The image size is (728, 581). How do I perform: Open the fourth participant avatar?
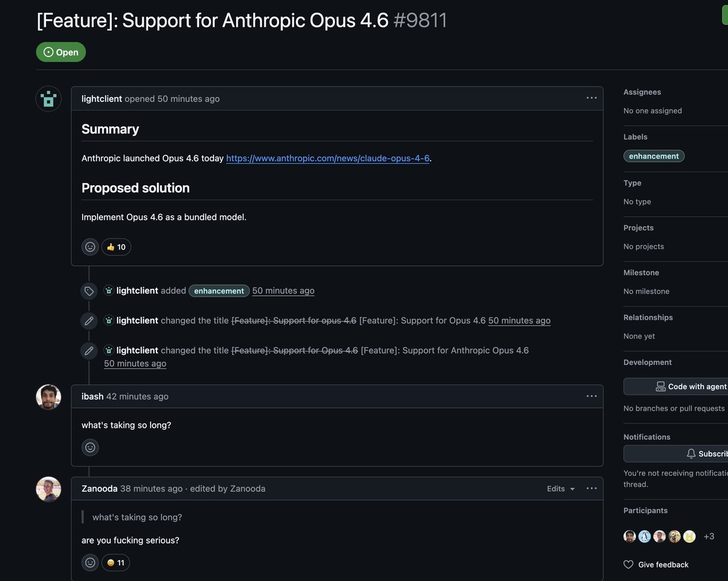(x=675, y=537)
